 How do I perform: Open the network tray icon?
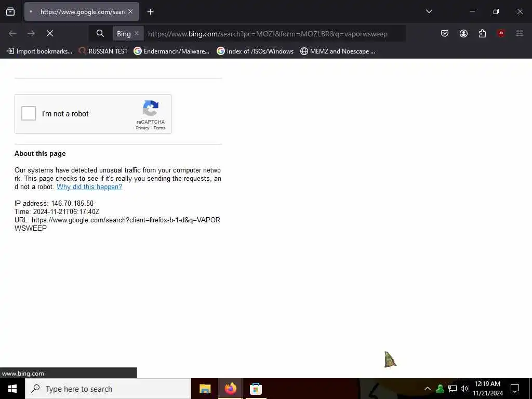click(x=453, y=389)
